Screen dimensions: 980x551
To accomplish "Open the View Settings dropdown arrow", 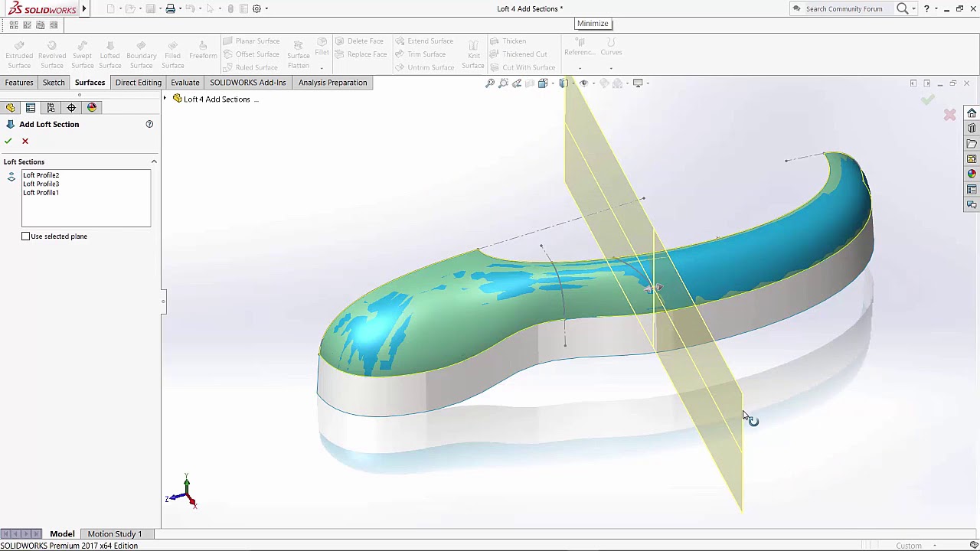I will click(647, 83).
